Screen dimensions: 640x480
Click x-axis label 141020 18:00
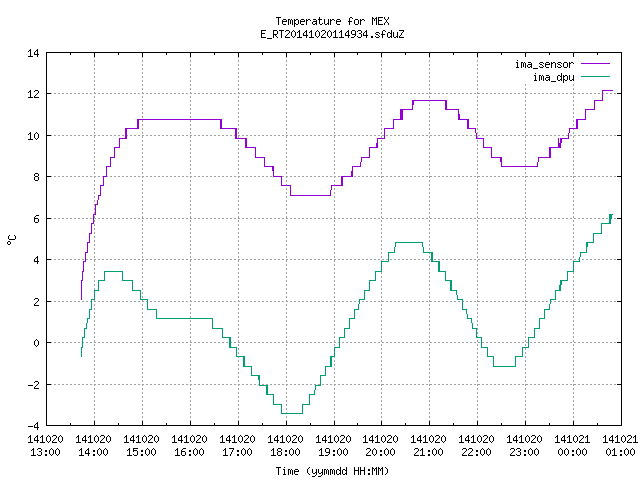(x=285, y=446)
